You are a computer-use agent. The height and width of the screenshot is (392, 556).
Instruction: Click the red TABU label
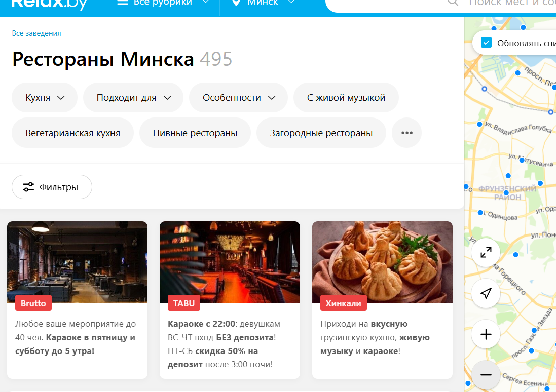(183, 303)
